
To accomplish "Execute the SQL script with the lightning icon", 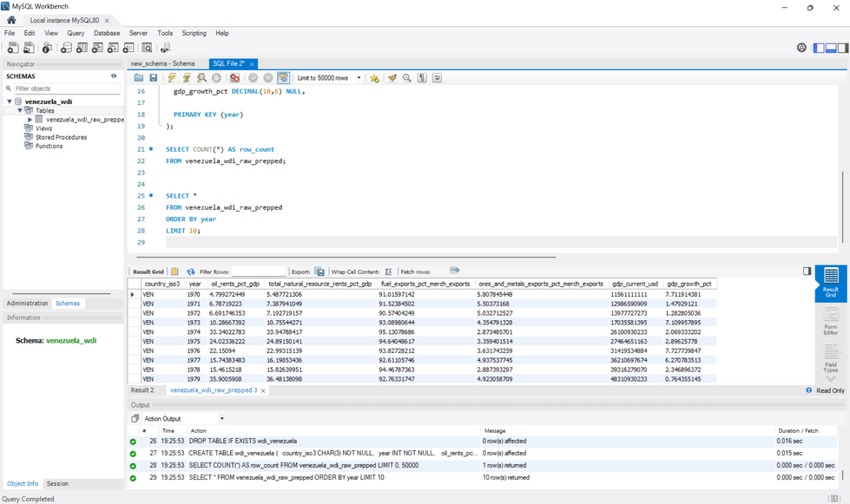I will click(x=171, y=77).
